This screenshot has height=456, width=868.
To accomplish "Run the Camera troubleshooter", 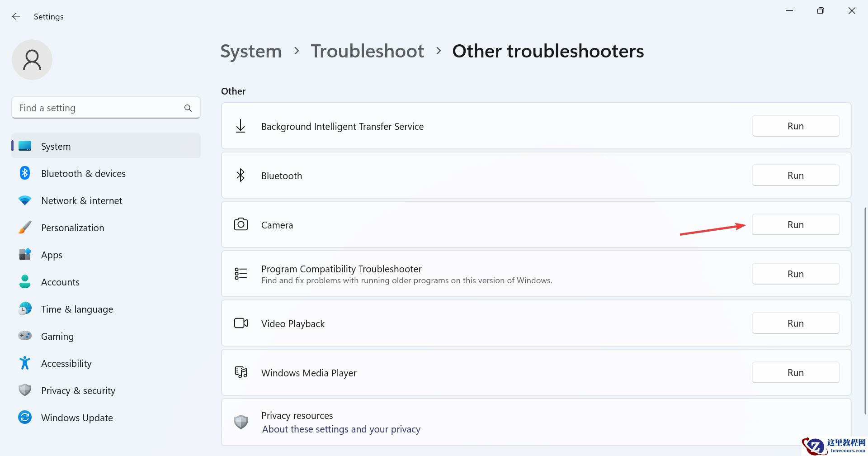I will (795, 225).
